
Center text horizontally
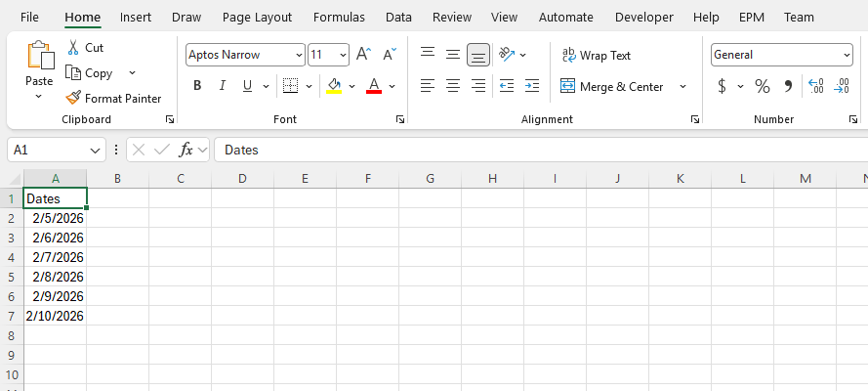click(x=453, y=86)
